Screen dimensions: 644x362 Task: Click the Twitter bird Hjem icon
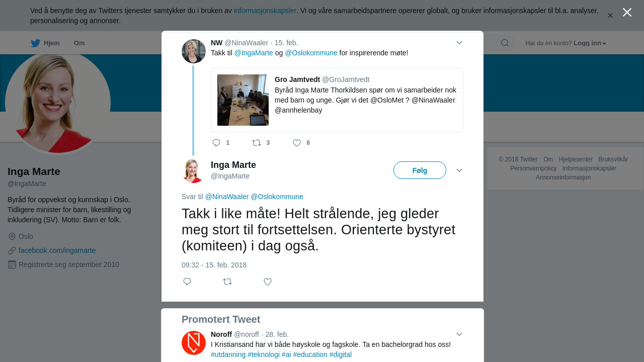(x=35, y=43)
